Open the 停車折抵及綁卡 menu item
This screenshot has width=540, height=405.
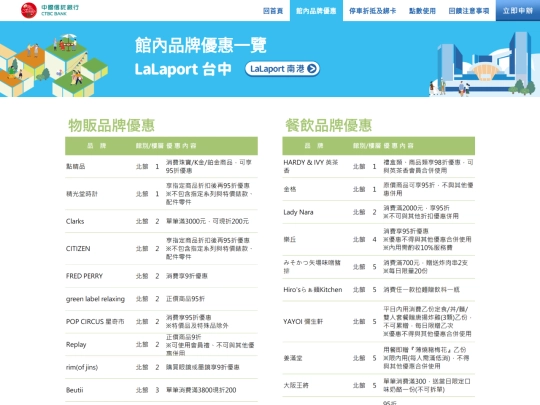tap(372, 11)
